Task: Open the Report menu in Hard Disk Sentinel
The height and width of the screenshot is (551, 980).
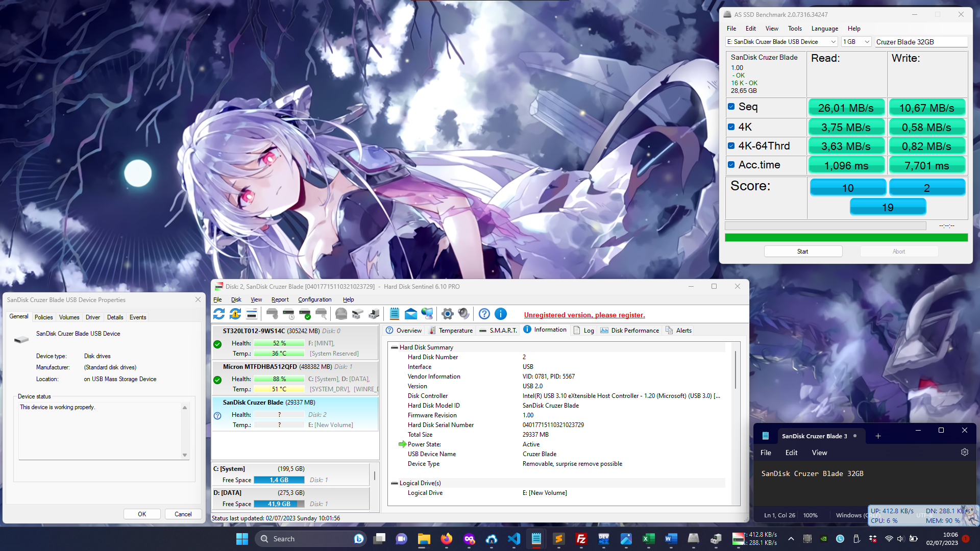Action: (280, 299)
